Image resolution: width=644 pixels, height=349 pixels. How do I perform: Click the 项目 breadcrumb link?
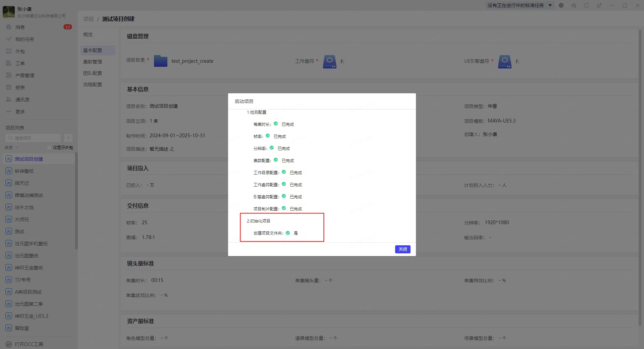(x=88, y=19)
